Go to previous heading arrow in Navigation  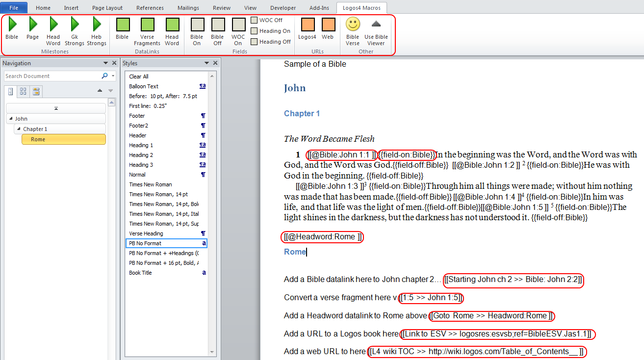click(x=100, y=91)
